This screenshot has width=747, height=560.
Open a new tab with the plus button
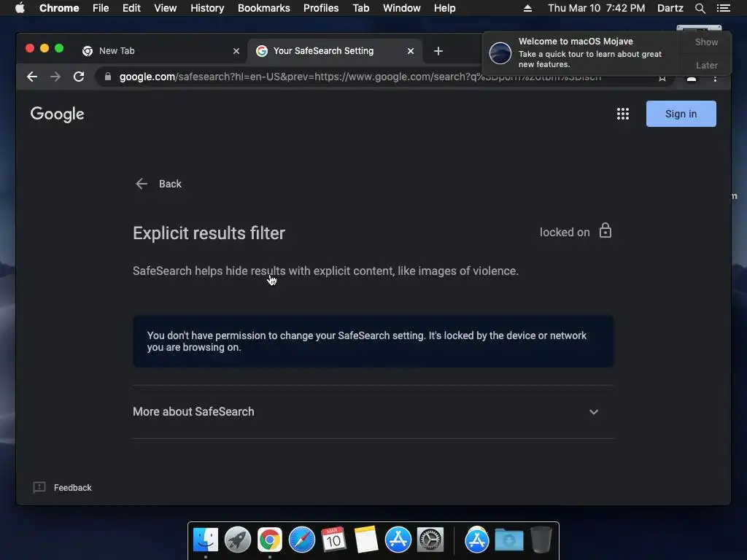pos(438,51)
